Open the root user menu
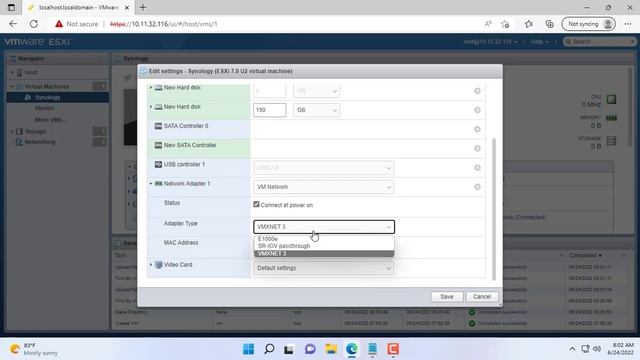Image resolution: width=640 pixels, height=360 pixels. click(x=490, y=42)
